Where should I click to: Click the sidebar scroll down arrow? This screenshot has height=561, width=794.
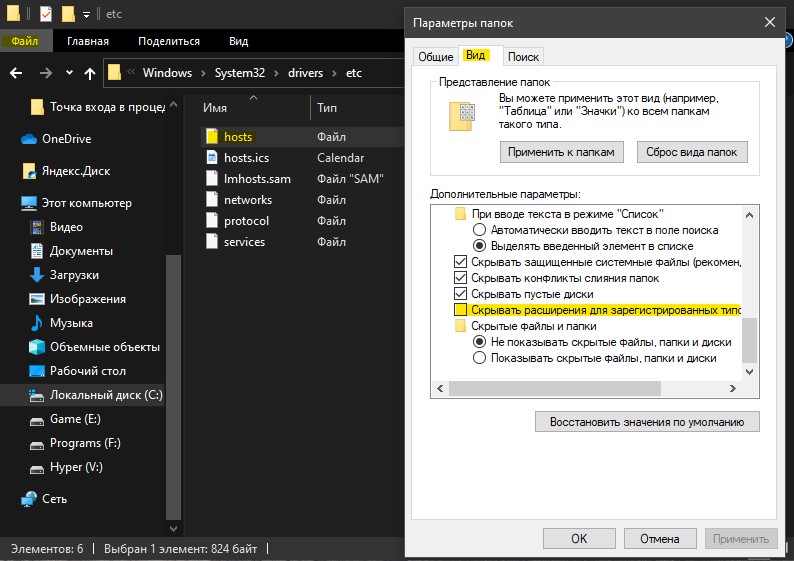[x=173, y=528]
